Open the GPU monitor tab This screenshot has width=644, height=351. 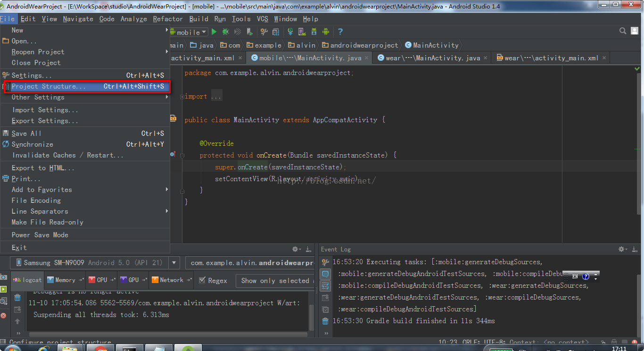134,280
